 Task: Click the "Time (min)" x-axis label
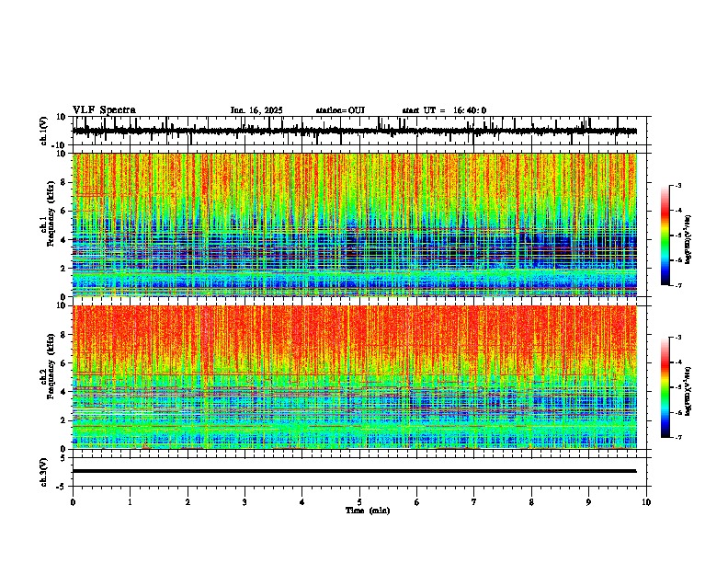coord(368,511)
